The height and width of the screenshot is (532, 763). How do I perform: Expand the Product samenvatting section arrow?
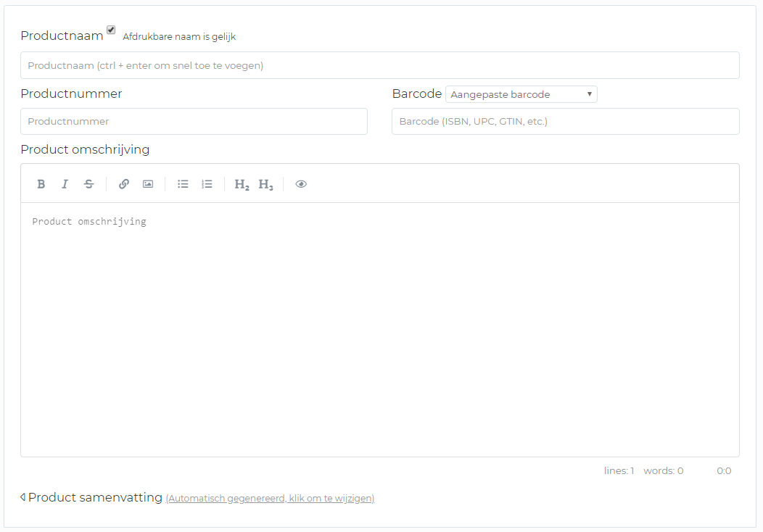pos(23,497)
